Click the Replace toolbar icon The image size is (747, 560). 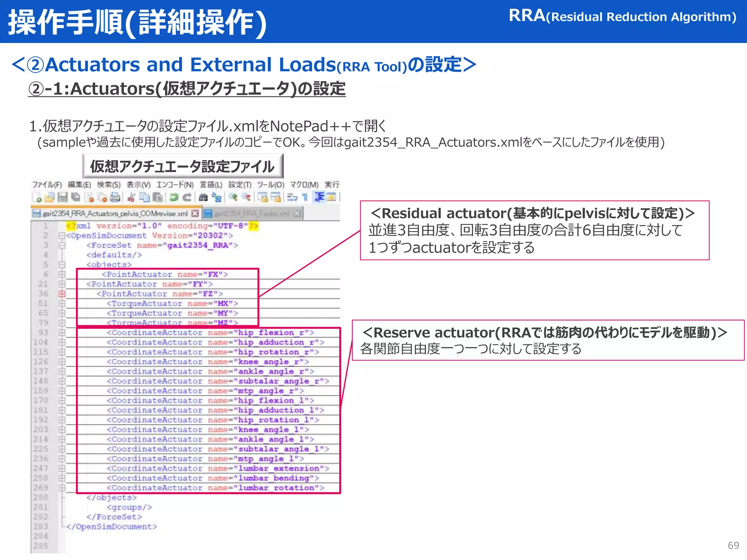pyautogui.click(x=217, y=197)
